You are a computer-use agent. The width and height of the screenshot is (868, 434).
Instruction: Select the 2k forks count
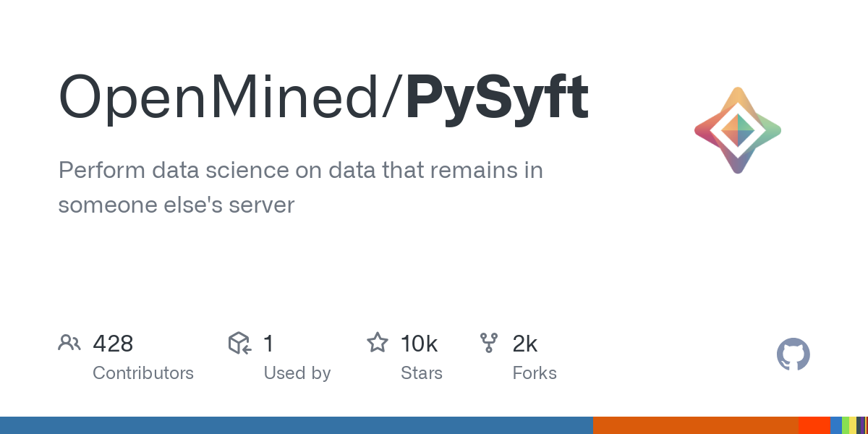[525, 344]
